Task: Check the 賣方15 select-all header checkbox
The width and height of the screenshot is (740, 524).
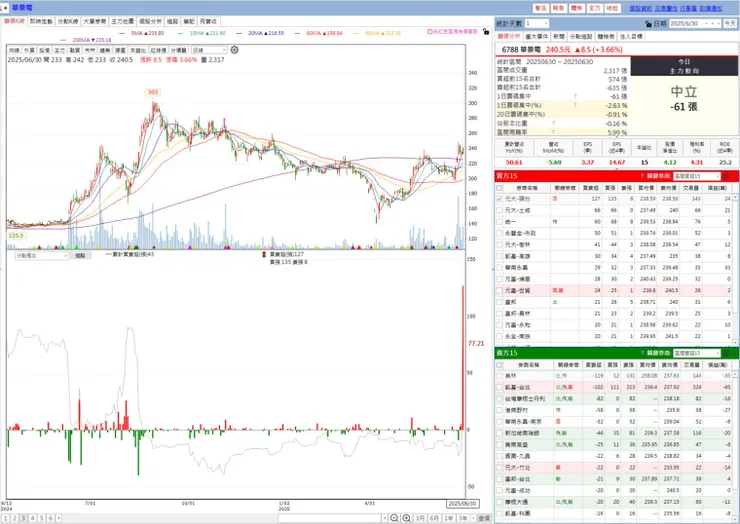Action: (499, 365)
